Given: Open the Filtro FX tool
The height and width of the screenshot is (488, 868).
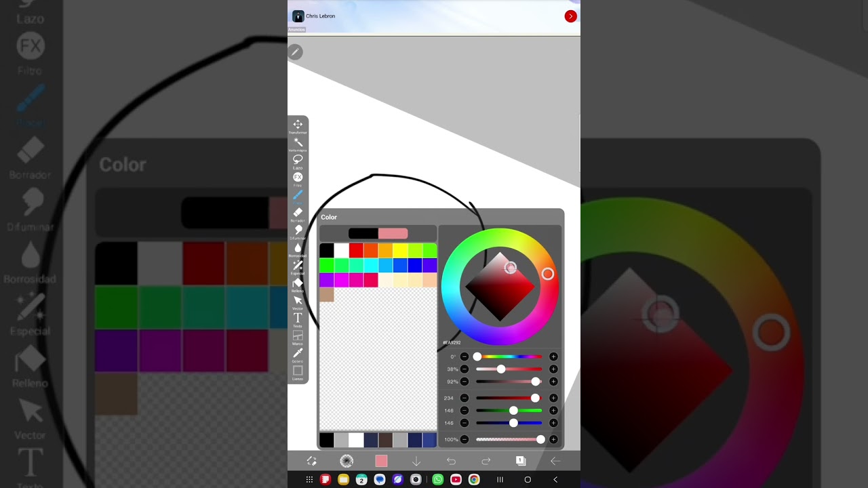Looking at the screenshot, I should pos(298,179).
